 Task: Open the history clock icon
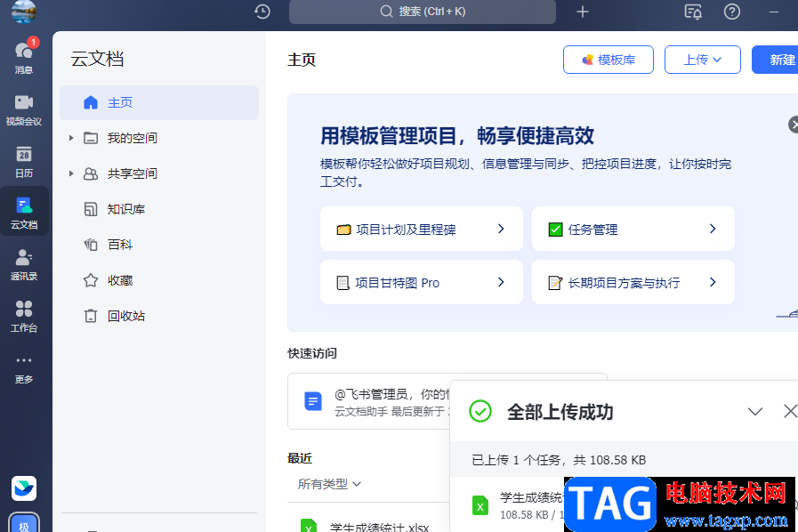point(262,12)
